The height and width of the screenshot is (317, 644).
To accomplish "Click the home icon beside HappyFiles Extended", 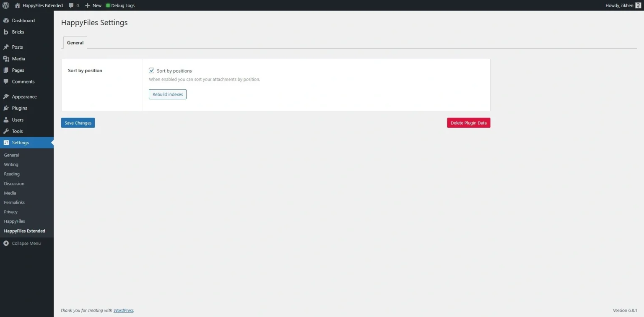I will [x=17, y=5].
